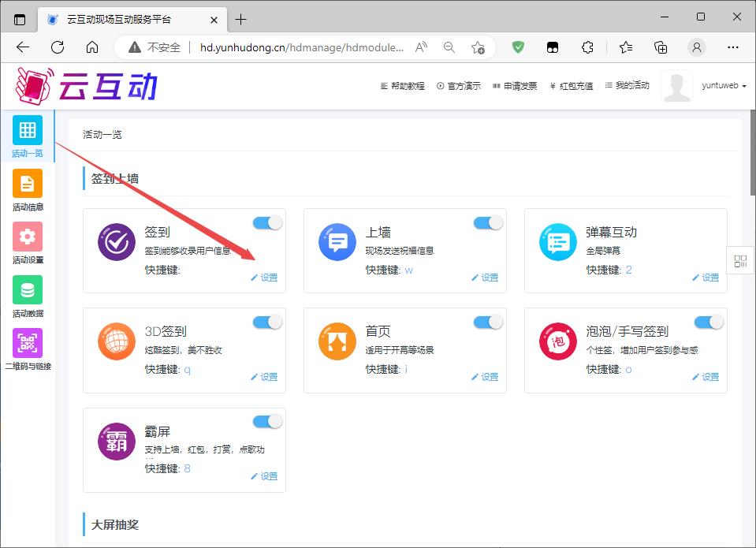Open the 活动数据 database sidebar icon
Viewport: 756px width, 548px height.
tap(28, 289)
